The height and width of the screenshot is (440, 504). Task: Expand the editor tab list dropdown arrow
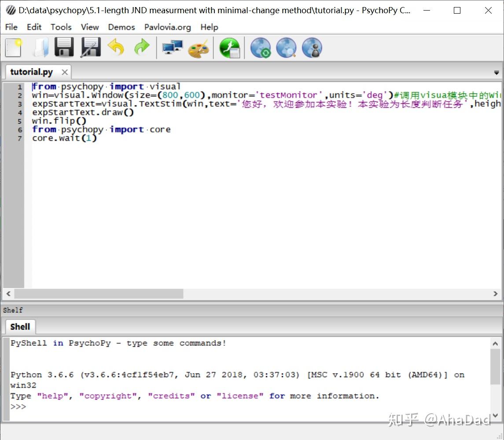point(497,73)
